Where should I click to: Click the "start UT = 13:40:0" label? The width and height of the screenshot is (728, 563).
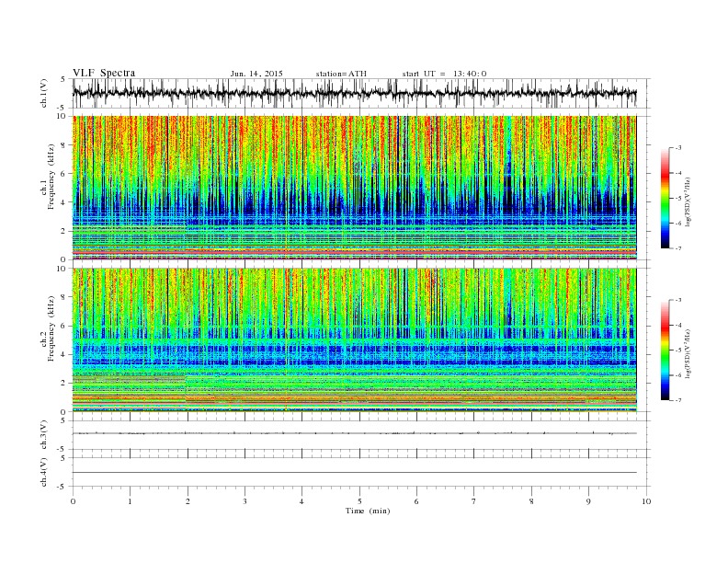(x=444, y=74)
